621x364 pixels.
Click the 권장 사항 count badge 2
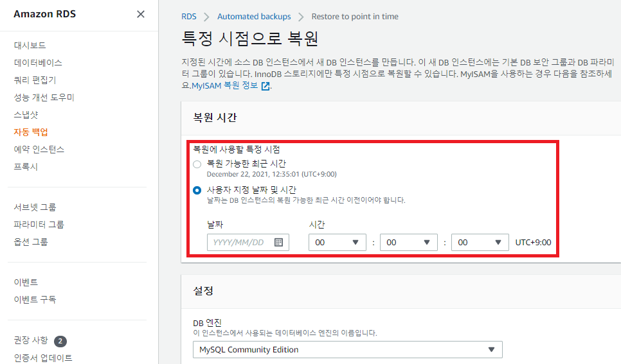point(60,341)
